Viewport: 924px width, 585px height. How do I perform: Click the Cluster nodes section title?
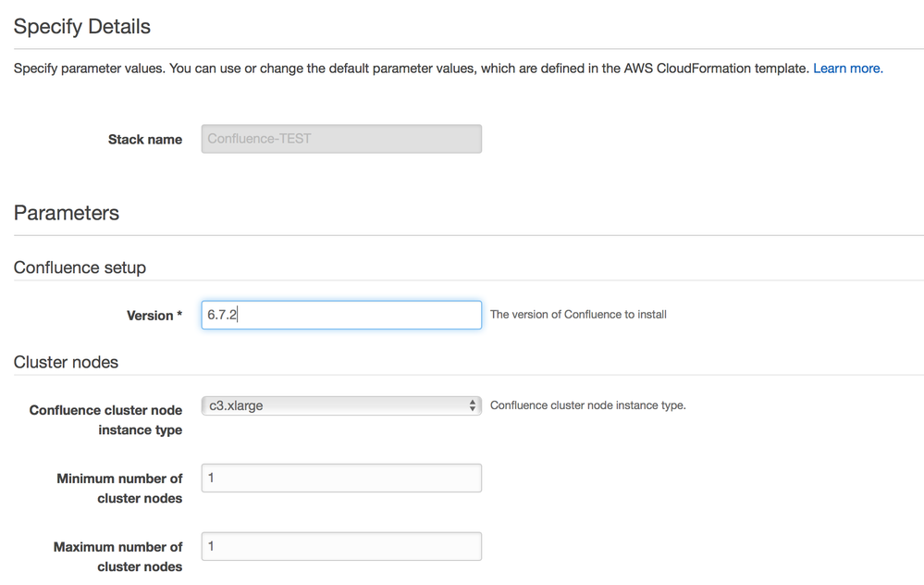pyautogui.click(x=66, y=362)
